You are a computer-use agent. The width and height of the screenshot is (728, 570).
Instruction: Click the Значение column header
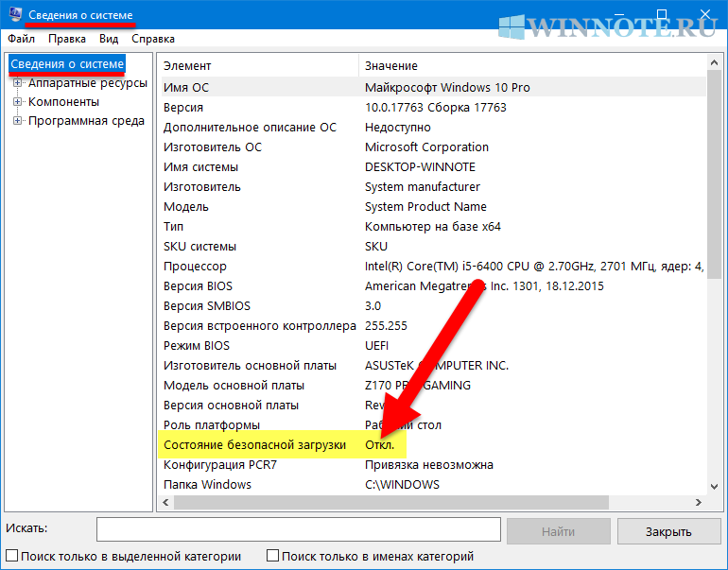pos(533,66)
